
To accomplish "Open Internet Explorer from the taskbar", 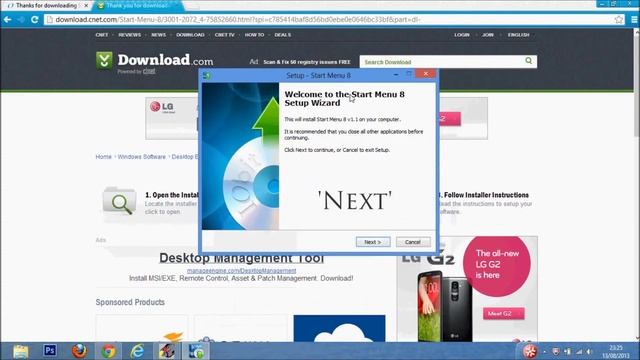I will pyautogui.click(x=138, y=351).
